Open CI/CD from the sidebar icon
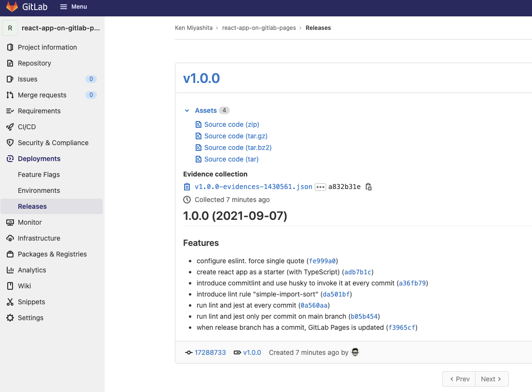The height and width of the screenshot is (392, 532). (x=10, y=127)
